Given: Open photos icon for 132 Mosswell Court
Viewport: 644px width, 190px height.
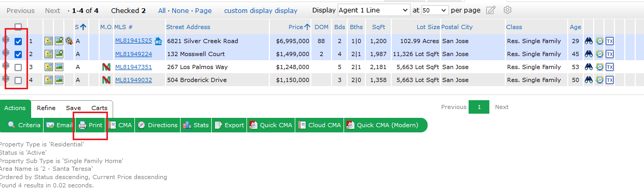Looking at the screenshot, I should pos(59,54).
